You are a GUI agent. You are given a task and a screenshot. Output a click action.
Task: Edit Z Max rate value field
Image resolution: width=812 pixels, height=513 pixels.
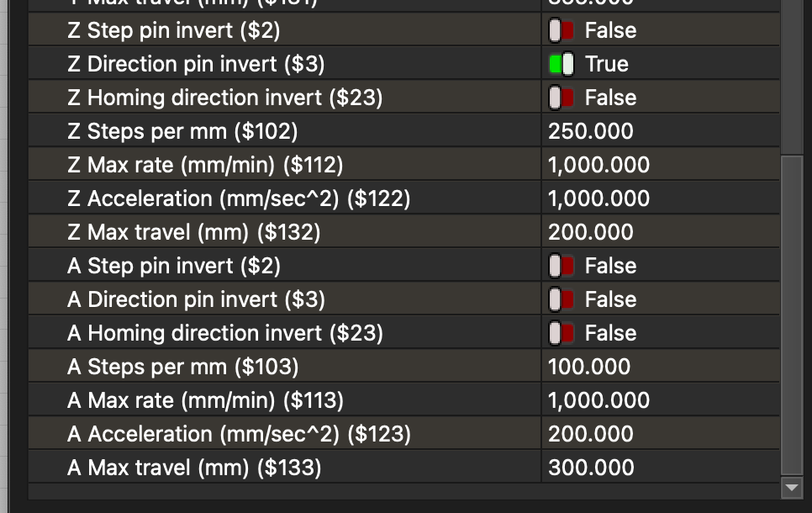point(598,166)
